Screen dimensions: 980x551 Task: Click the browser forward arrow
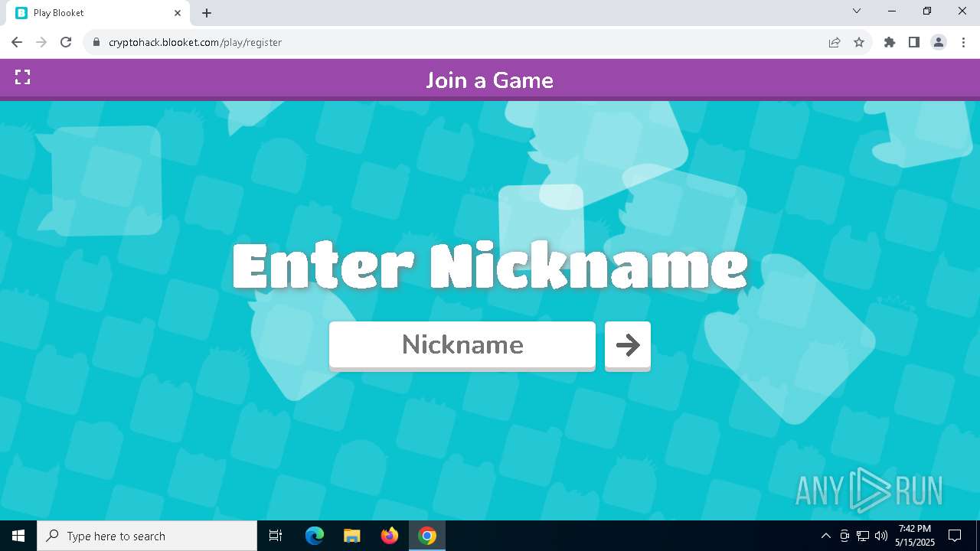point(41,42)
